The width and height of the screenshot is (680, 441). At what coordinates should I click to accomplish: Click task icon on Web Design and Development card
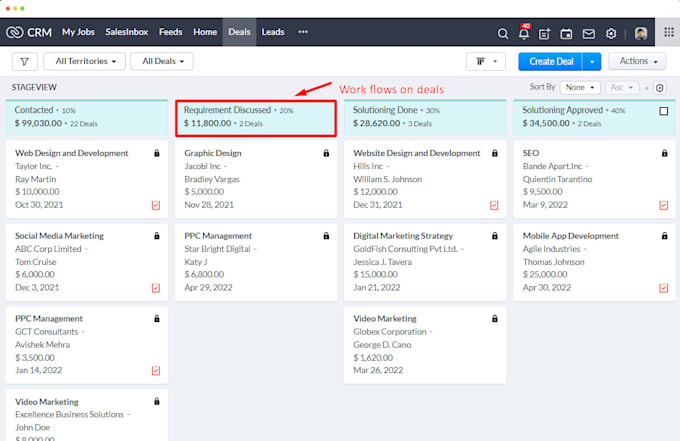coord(156,205)
